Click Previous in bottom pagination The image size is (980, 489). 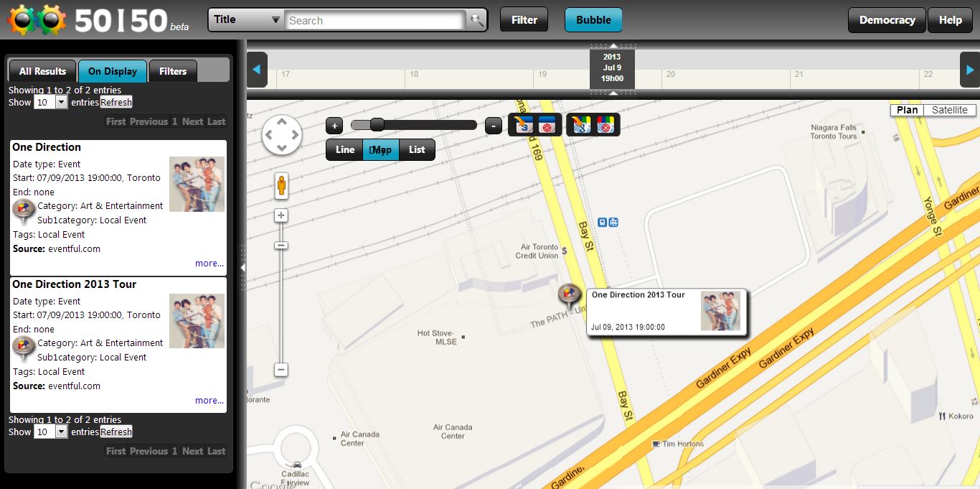click(149, 451)
